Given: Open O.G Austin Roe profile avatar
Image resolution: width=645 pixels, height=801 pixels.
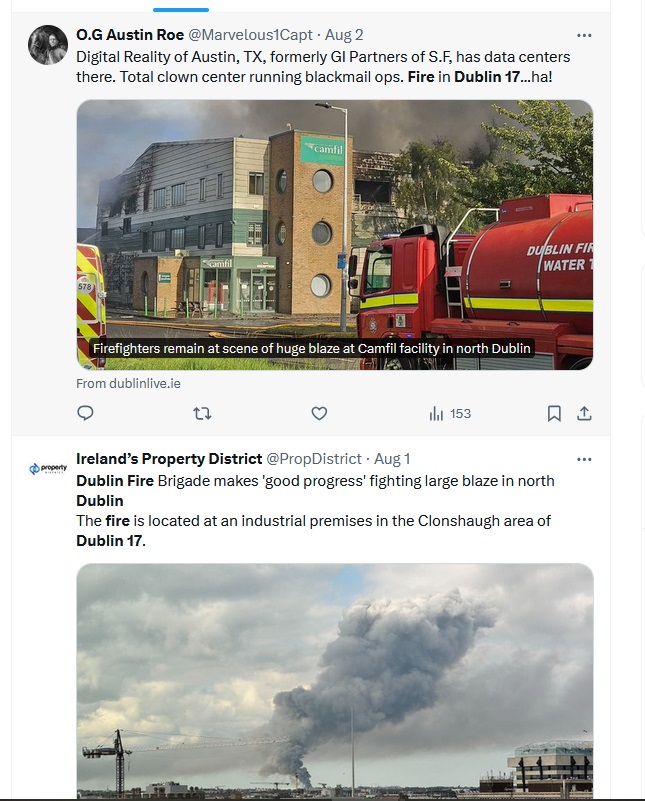Looking at the screenshot, I should point(47,45).
